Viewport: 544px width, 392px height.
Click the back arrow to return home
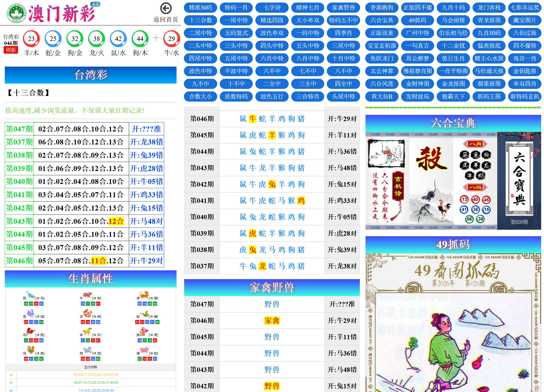(166, 8)
